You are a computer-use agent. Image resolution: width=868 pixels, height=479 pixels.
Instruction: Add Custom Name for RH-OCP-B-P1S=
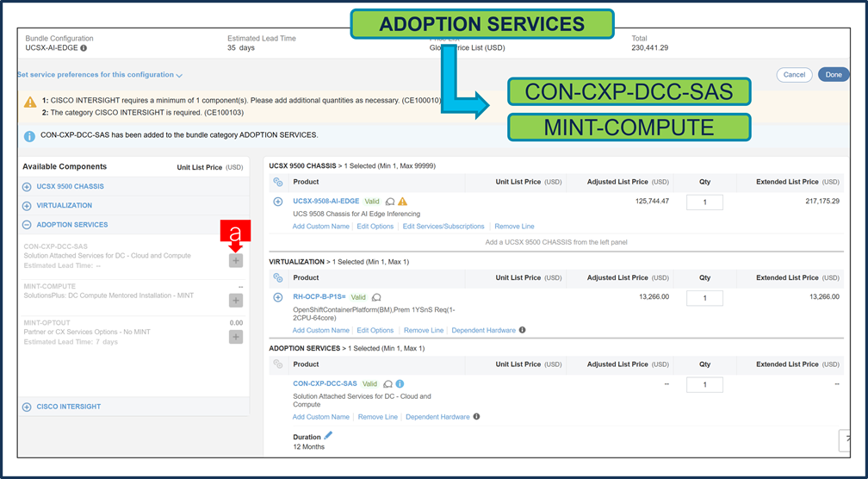[320, 330]
